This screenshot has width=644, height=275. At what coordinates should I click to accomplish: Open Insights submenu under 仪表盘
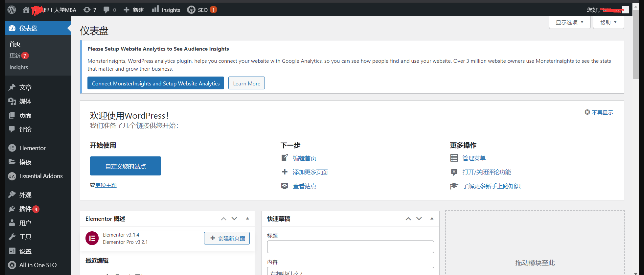[x=19, y=67]
